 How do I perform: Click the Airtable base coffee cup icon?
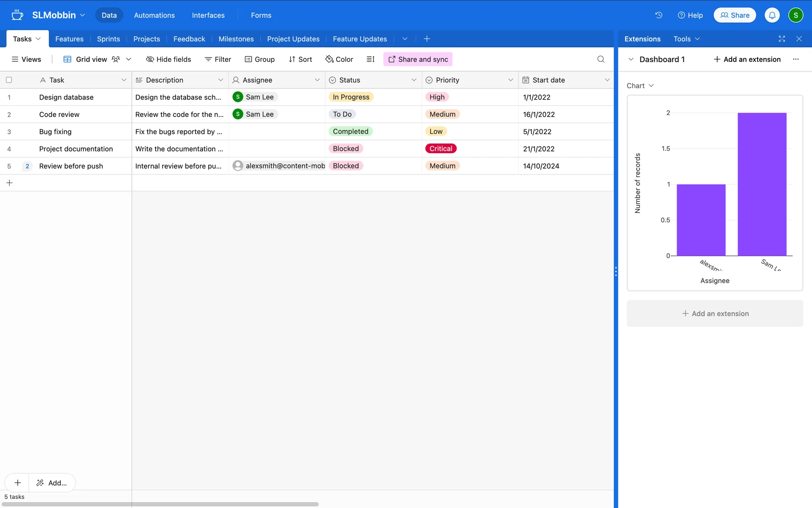click(x=17, y=15)
